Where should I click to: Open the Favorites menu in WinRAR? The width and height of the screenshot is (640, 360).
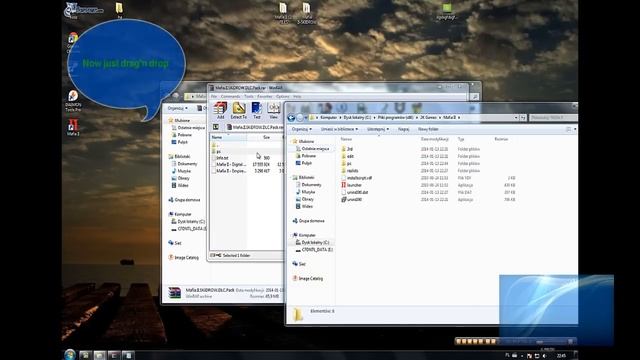[x=264, y=96]
